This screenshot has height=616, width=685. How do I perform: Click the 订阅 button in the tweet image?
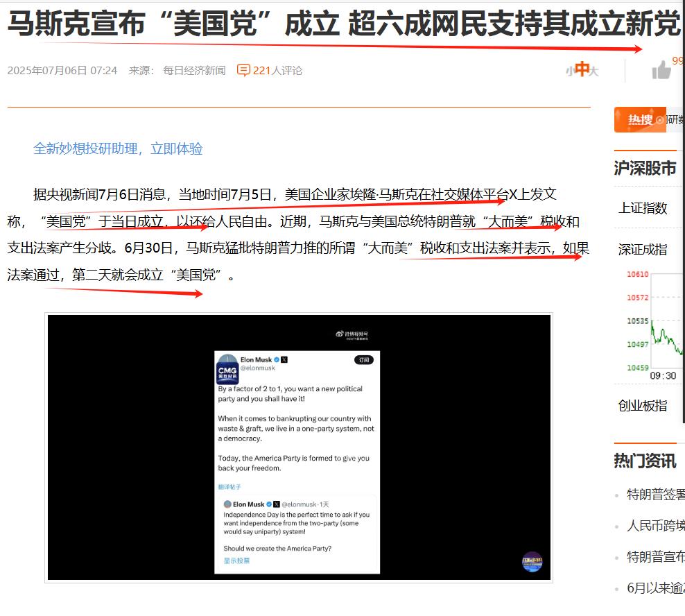coord(364,360)
